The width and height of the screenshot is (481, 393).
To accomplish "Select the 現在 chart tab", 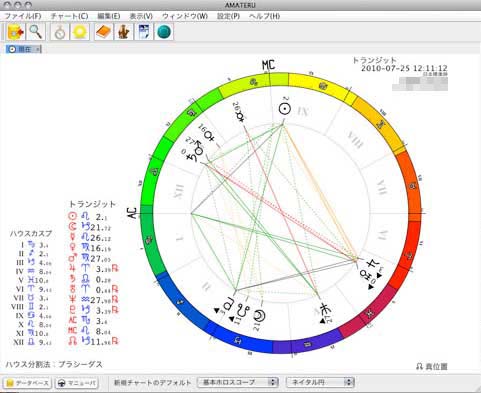I will (21, 49).
